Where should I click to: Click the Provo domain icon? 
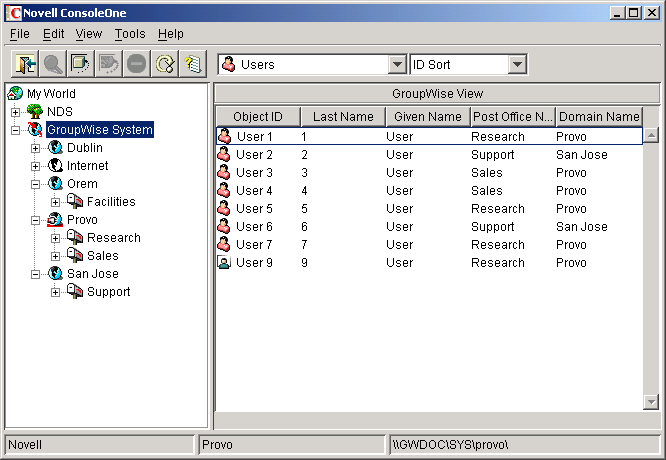(x=55, y=220)
